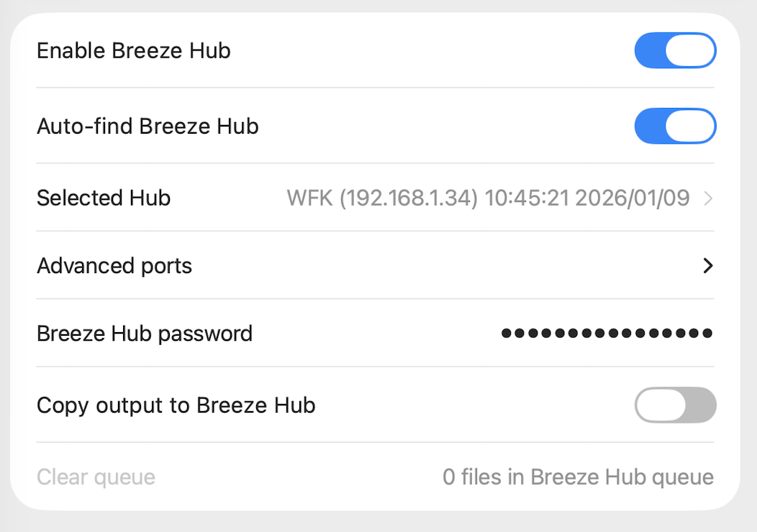
Task: Click the Auto-find Breeze Hub label
Action: [x=148, y=127]
